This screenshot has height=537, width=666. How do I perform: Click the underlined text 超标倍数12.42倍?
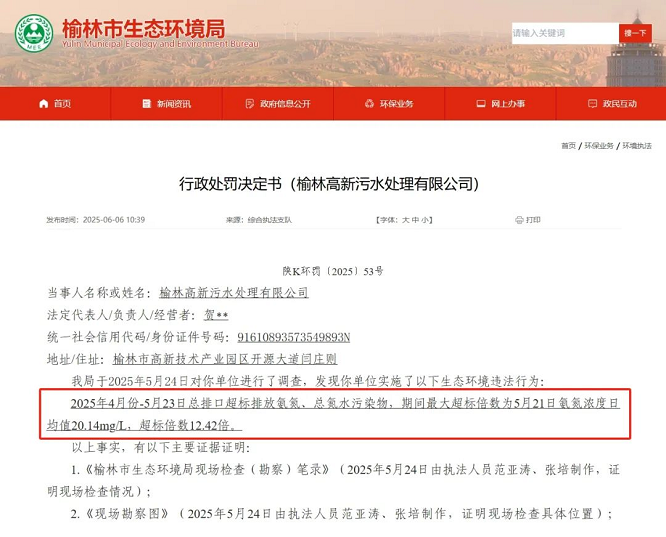pyautogui.click(x=188, y=425)
